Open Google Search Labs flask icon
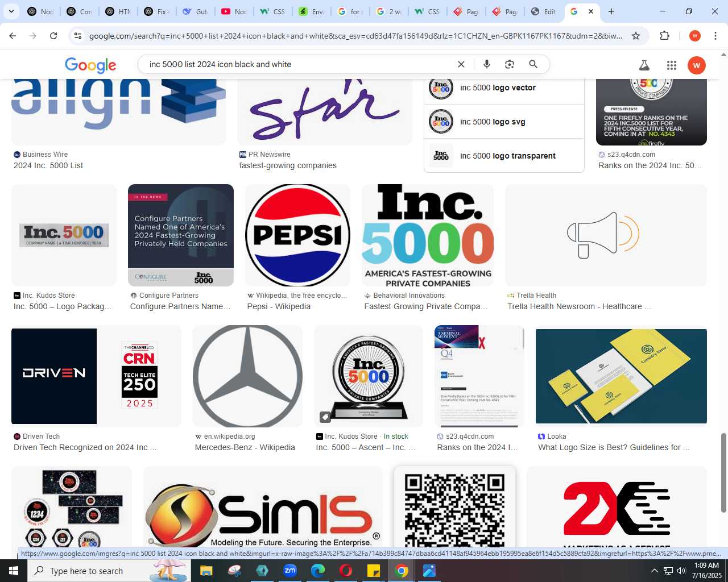This screenshot has height=582, width=728. 644,65
